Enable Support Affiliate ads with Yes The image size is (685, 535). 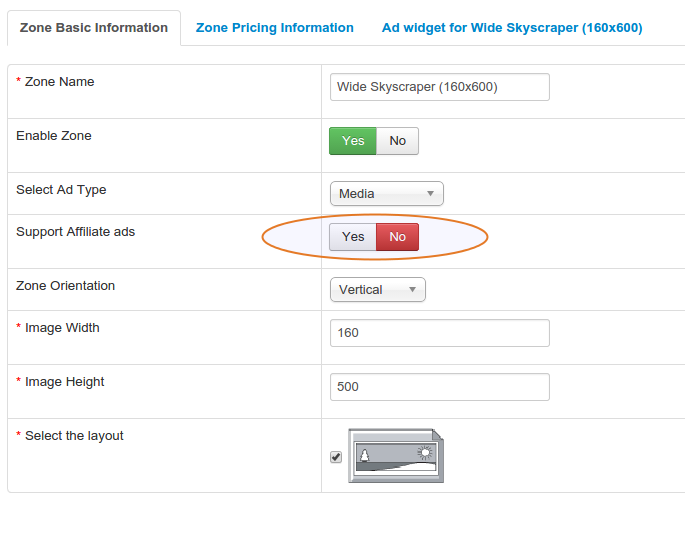353,237
